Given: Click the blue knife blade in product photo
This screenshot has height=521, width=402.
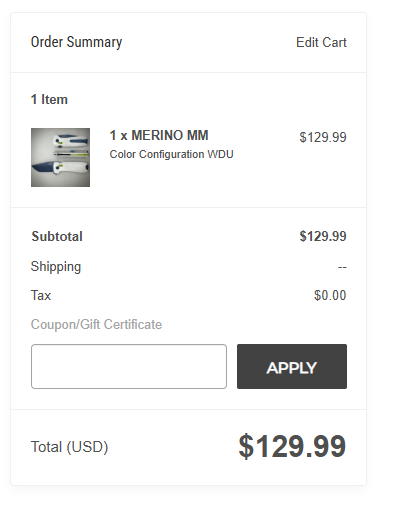Looking at the screenshot, I should [x=42, y=167].
